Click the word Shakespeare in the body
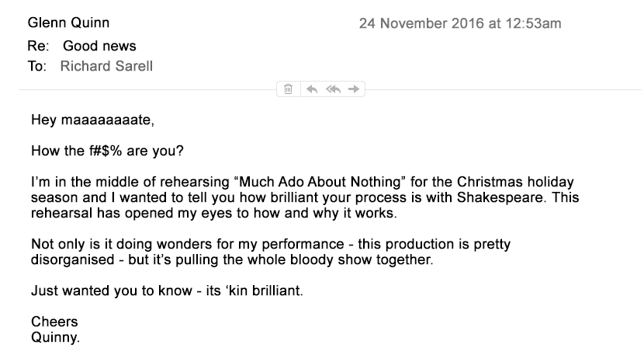The height and width of the screenshot is (355, 644). tap(501, 197)
